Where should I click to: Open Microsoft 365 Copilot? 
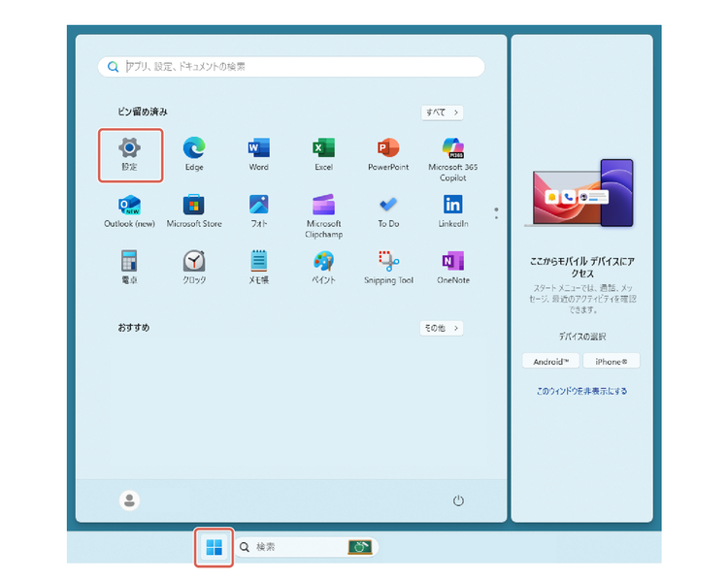tap(453, 160)
